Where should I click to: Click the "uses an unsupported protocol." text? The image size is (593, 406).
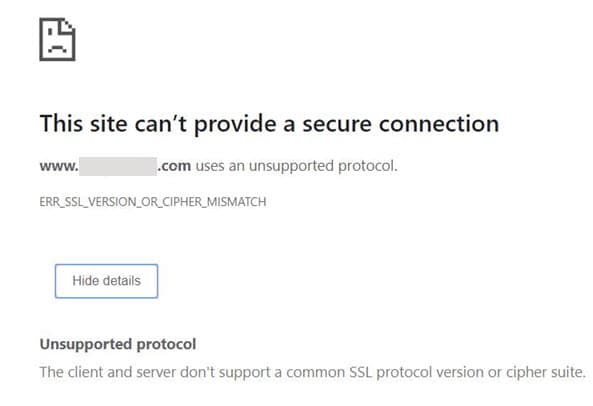[296, 166]
